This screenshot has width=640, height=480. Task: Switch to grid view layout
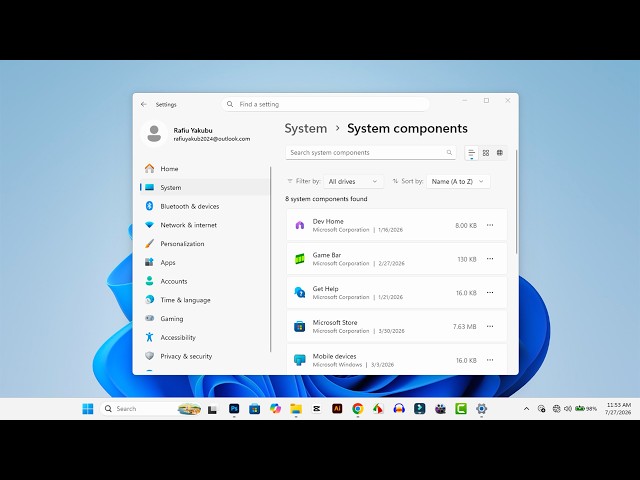[x=486, y=153]
